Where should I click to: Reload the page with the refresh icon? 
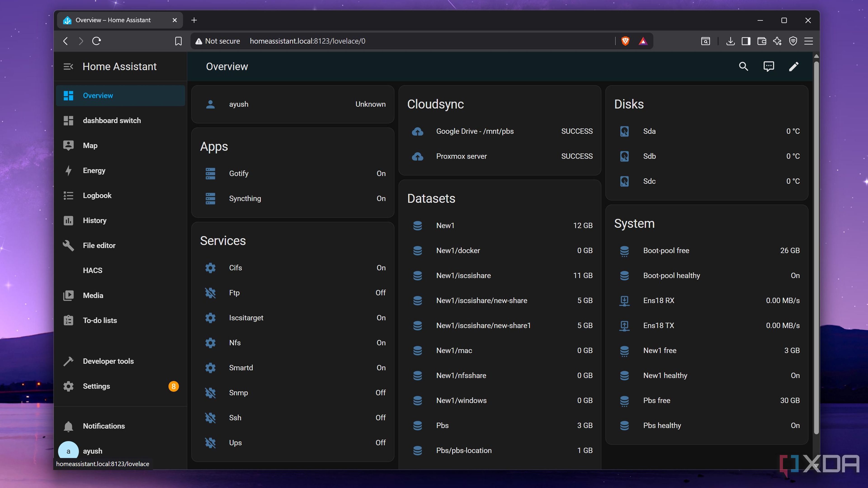(97, 41)
